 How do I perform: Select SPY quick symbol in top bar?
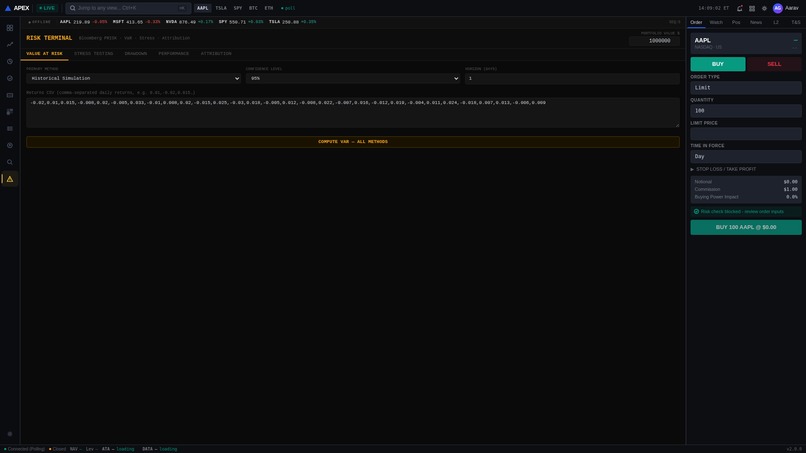point(237,8)
